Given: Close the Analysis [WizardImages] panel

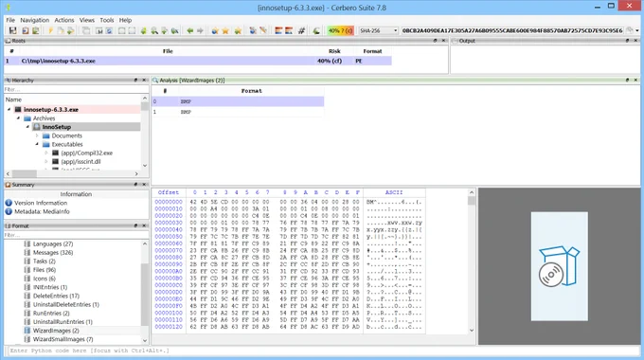Looking at the screenshot, I should click(x=635, y=81).
